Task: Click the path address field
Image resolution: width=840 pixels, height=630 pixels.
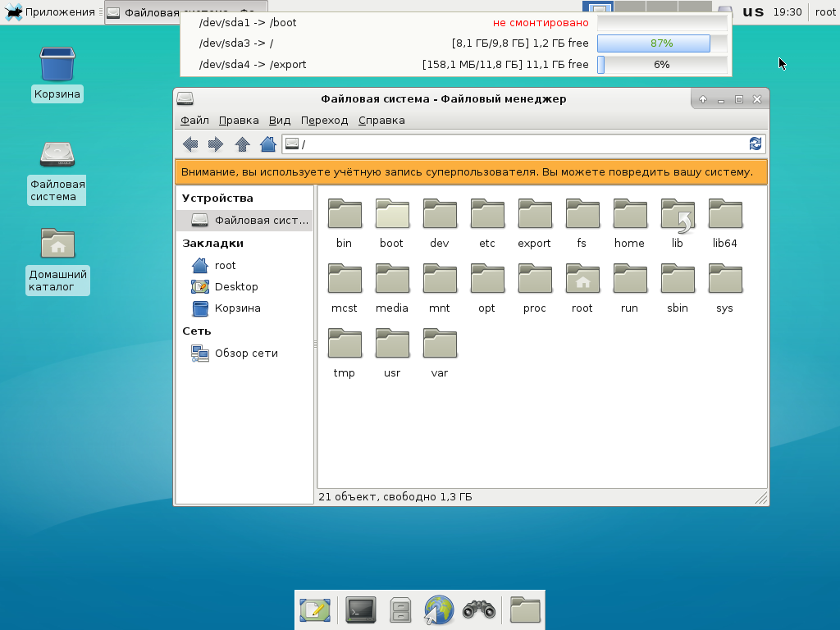Action: coord(517,144)
